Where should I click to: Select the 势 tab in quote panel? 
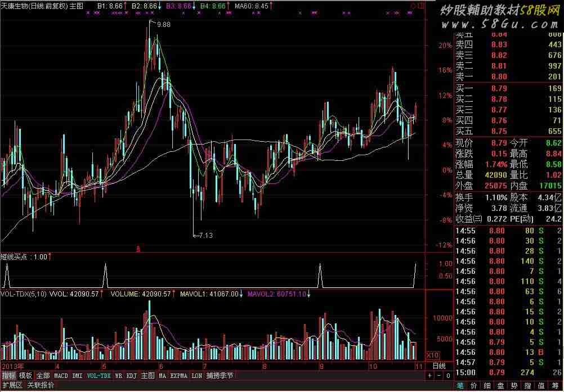[514, 386]
